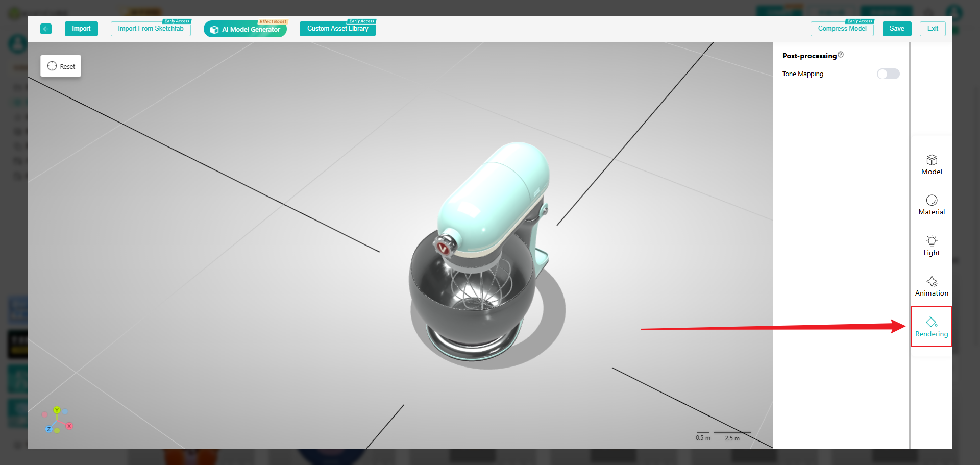This screenshot has height=465, width=980.
Task: Open the Animation panel icon
Action: pos(932,286)
